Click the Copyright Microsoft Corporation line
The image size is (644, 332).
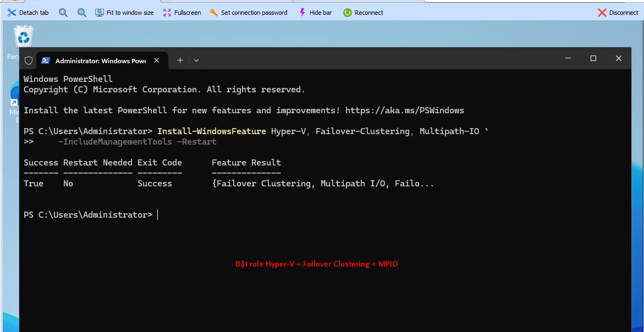(164, 90)
